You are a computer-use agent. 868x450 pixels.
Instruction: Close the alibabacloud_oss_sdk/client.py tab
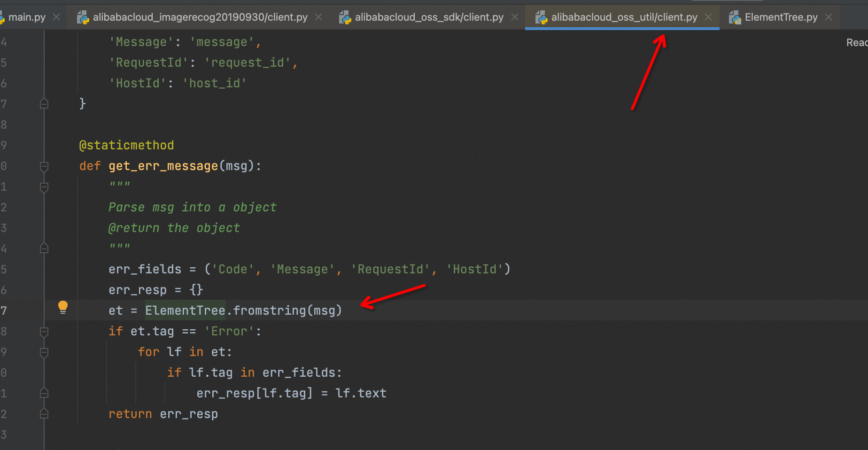click(x=515, y=17)
